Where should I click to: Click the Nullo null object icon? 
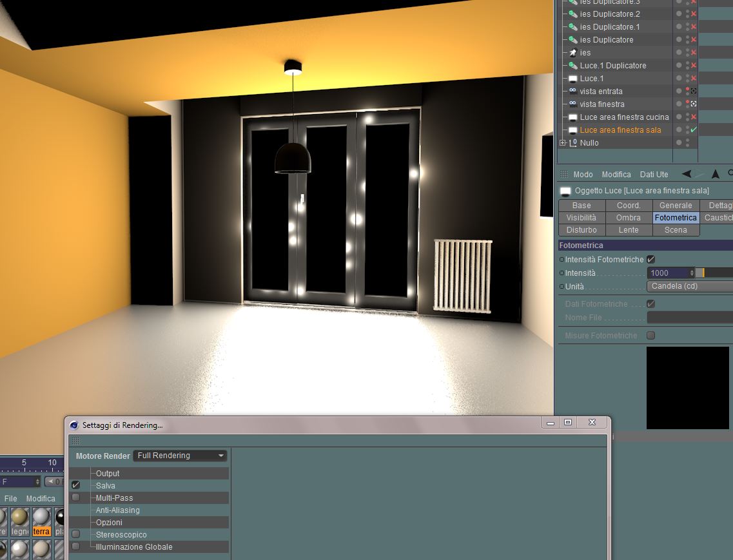573,143
